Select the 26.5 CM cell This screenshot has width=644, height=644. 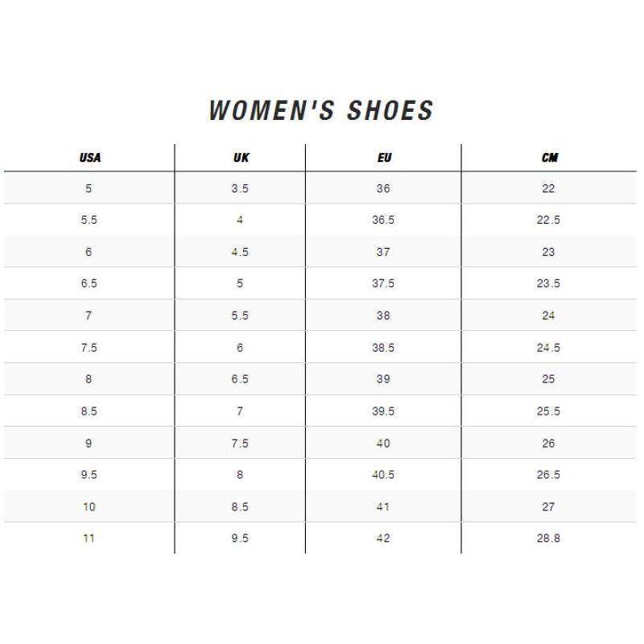(x=548, y=475)
